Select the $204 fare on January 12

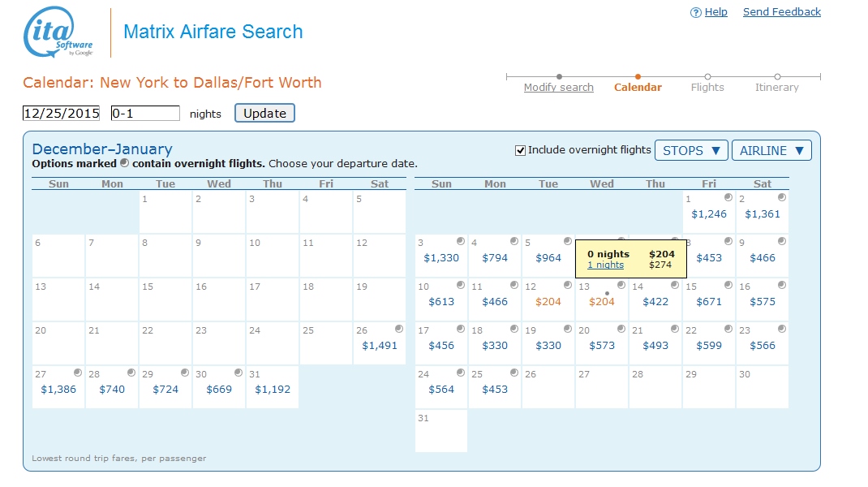coord(548,302)
